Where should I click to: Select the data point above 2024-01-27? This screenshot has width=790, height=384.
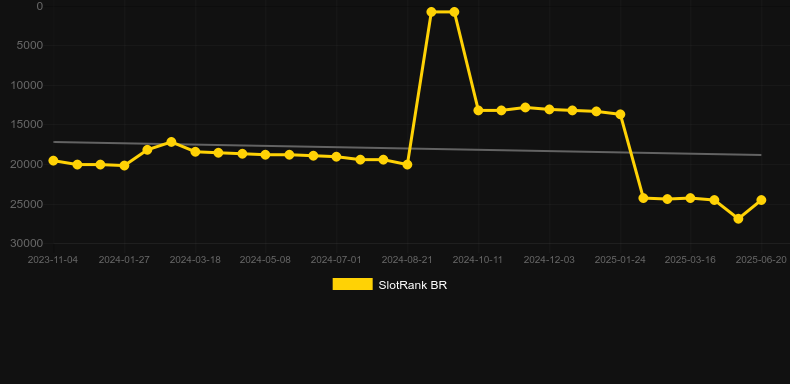(124, 165)
